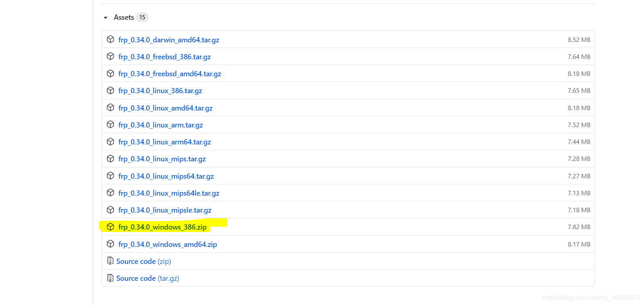Click package icon beside frp_0.34.0_linux_mipsle.tar.gz
The width and height of the screenshot is (644, 305).
(x=110, y=210)
